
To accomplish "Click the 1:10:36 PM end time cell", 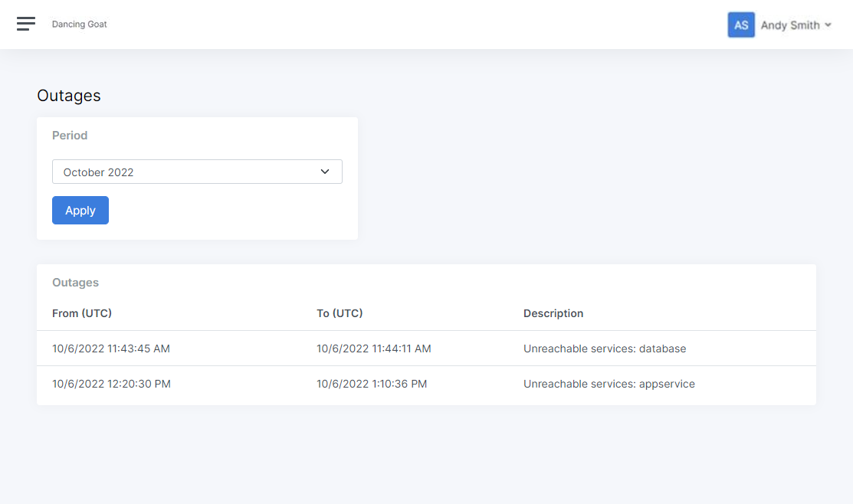I will pyautogui.click(x=372, y=384).
